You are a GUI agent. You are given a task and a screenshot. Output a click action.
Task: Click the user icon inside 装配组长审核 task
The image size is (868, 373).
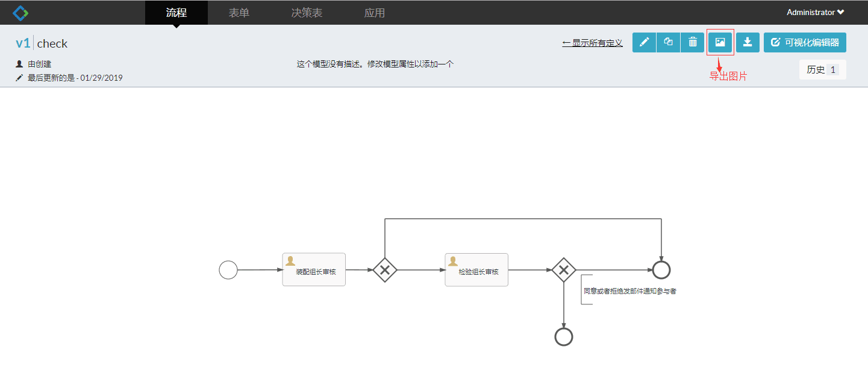290,260
